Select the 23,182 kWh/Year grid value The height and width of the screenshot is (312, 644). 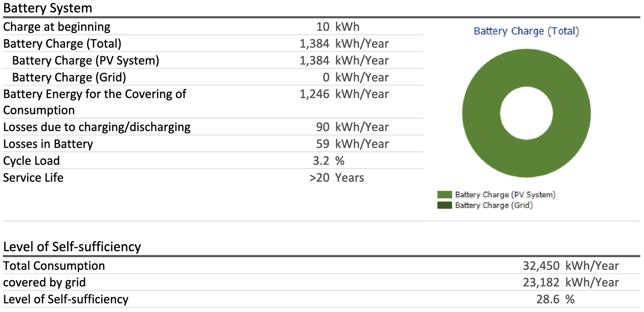[570, 282]
